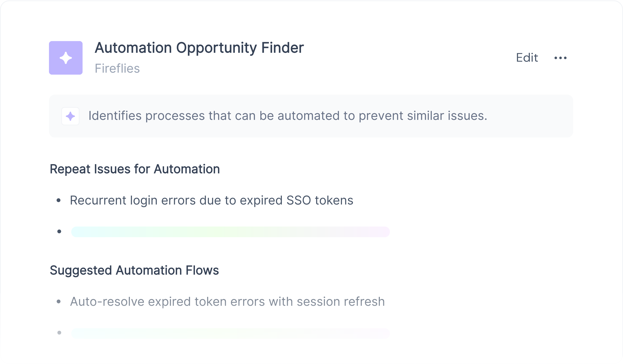This screenshot has height=364, width=623.
Task: Click the bullet beside first gradient placeholder
Action: click(x=59, y=231)
